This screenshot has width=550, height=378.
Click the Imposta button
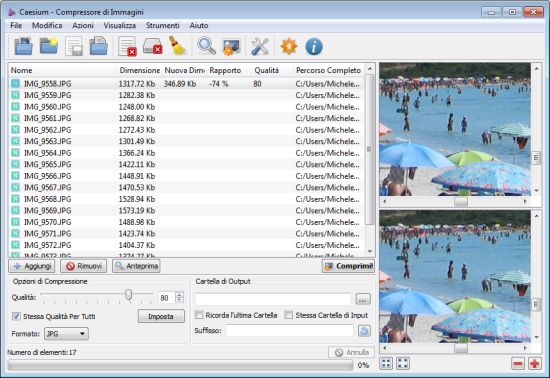161,316
